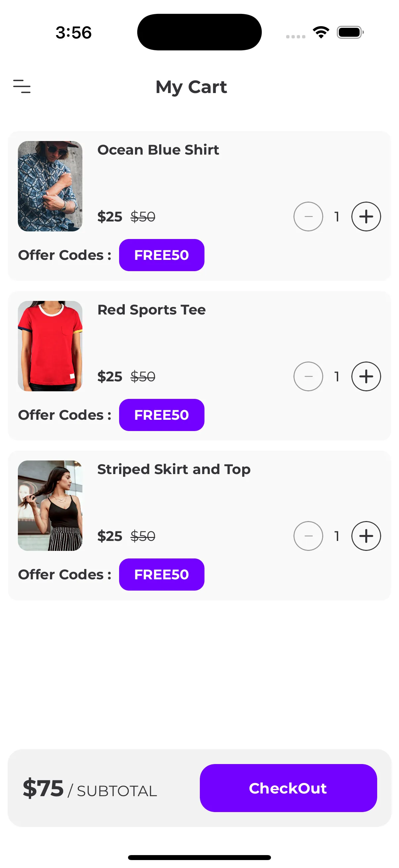Screen dimensions: 399x868
Task: Decrease Red Sports Tee quantity with minus
Action: tap(308, 376)
